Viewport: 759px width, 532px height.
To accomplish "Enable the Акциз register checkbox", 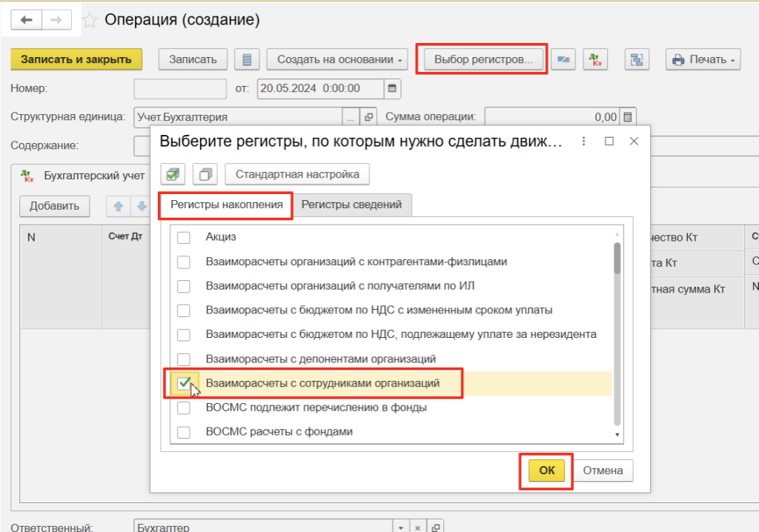I will (184, 238).
